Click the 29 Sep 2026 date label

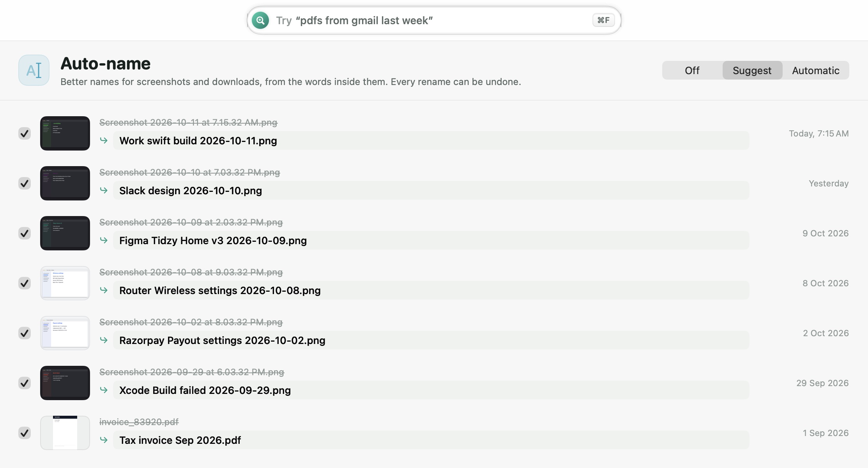click(822, 383)
